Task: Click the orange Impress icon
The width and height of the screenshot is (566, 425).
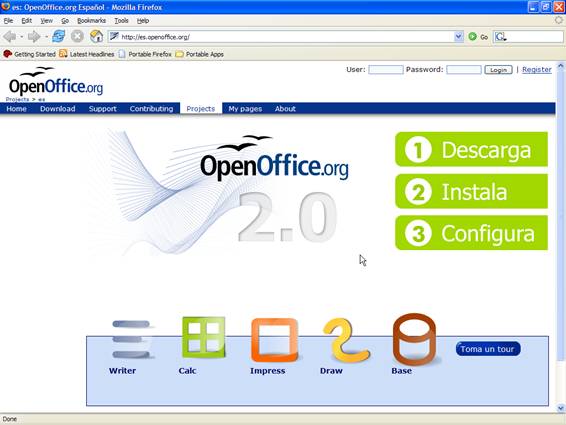Action: (275, 339)
